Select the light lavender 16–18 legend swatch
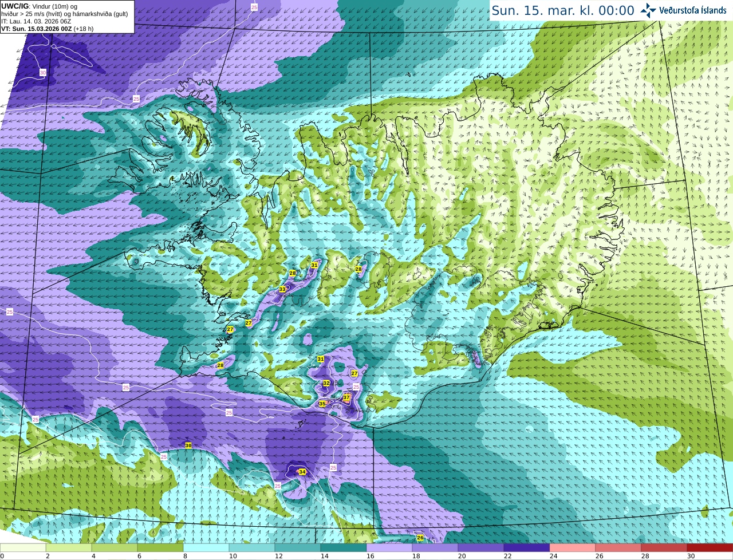Image resolution: width=733 pixels, height=560 pixels. 389,548
